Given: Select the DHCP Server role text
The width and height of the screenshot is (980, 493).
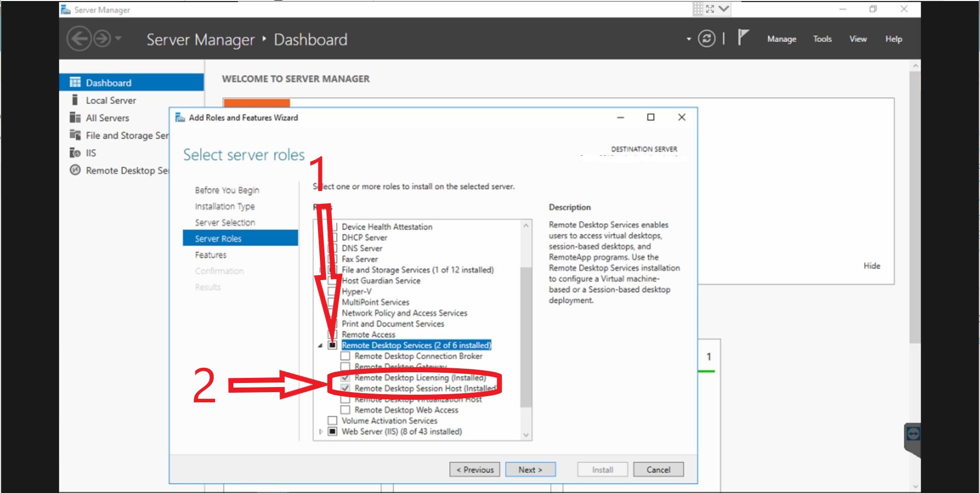Looking at the screenshot, I should (x=364, y=237).
